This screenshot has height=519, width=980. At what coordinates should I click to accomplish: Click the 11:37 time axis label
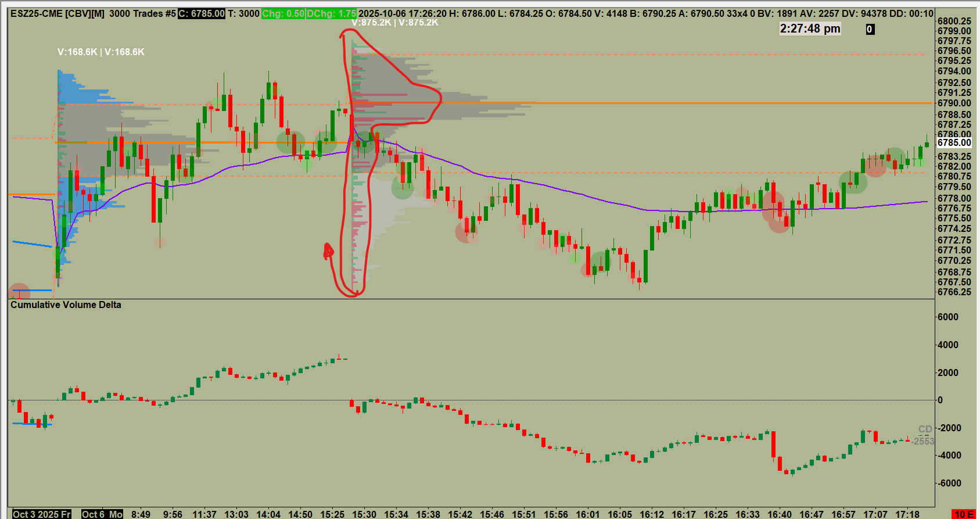(x=204, y=514)
